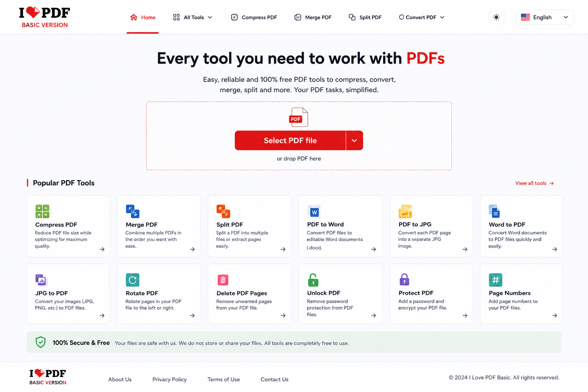Viewport: 588px width, 392px height.
Task: Click the Delete PDF Pages trash icon
Action: (223, 280)
